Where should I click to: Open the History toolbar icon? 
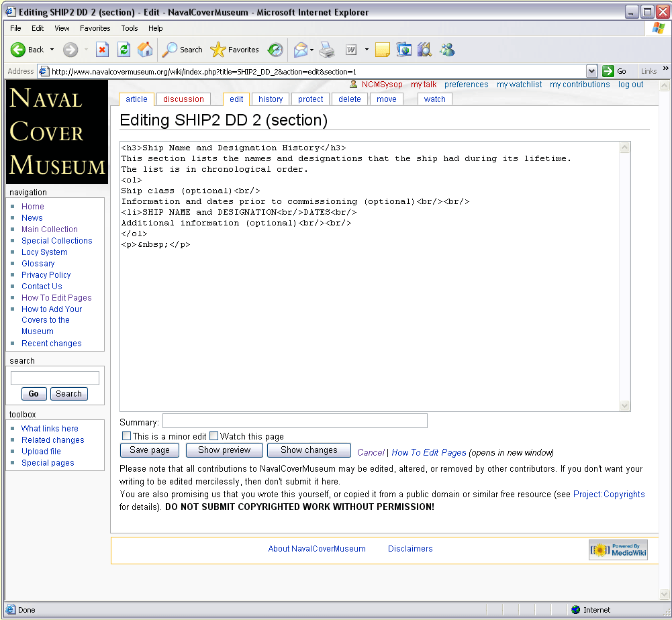click(x=275, y=50)
